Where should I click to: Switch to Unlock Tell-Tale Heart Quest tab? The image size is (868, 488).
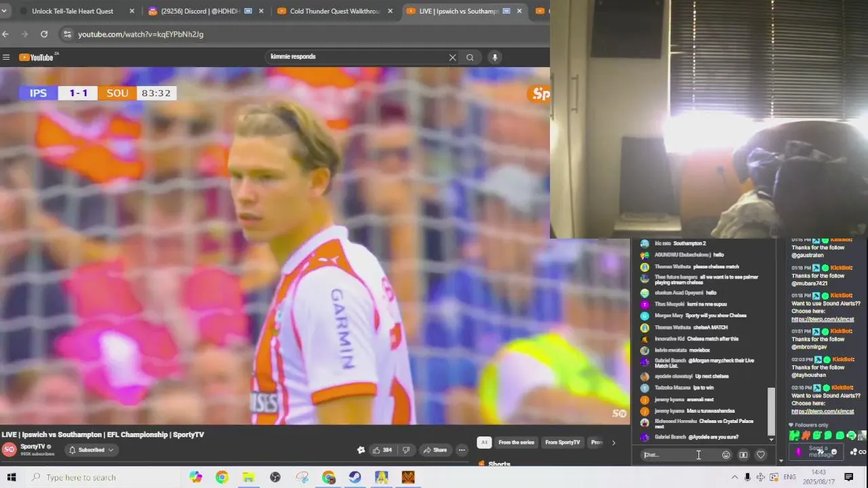(73, 11)
